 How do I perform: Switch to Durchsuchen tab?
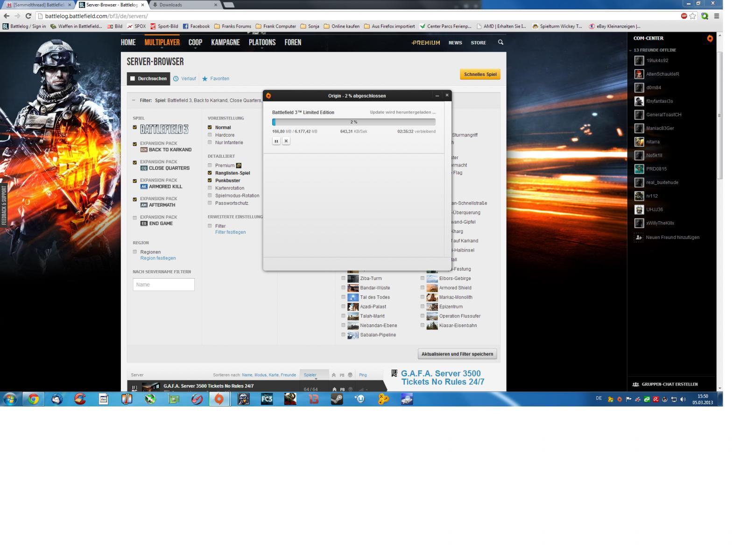coord(148,78)
